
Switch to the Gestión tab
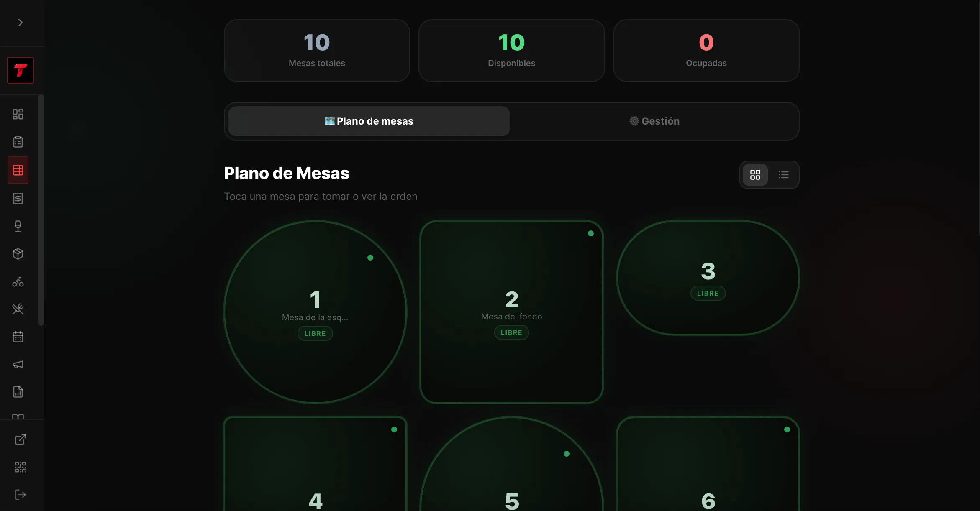click(x=654, y=121)
